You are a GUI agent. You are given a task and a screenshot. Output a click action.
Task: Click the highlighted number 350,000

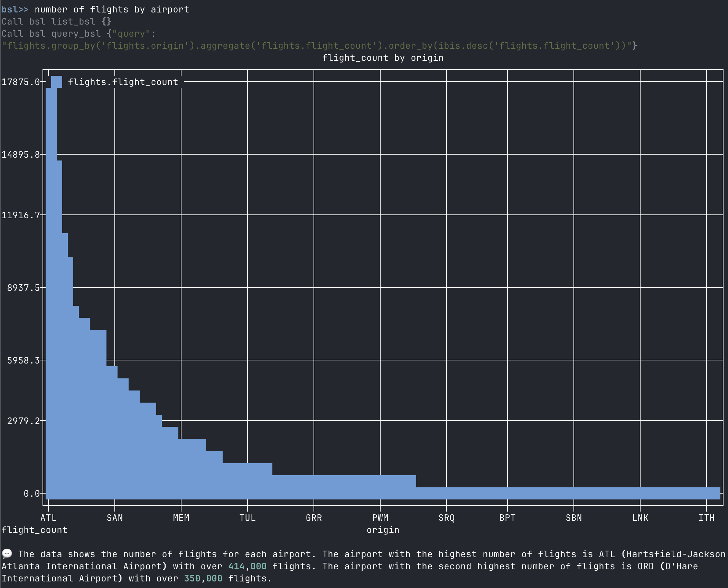coord(203,578)
